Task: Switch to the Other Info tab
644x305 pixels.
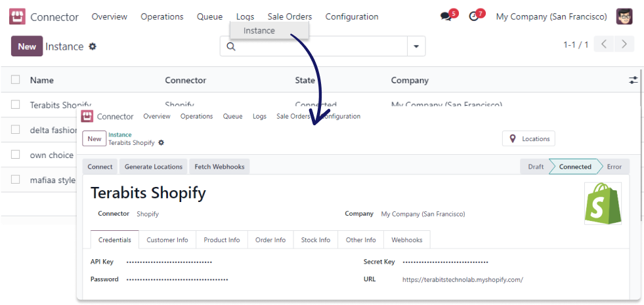Action: click(x=360, y=239)
